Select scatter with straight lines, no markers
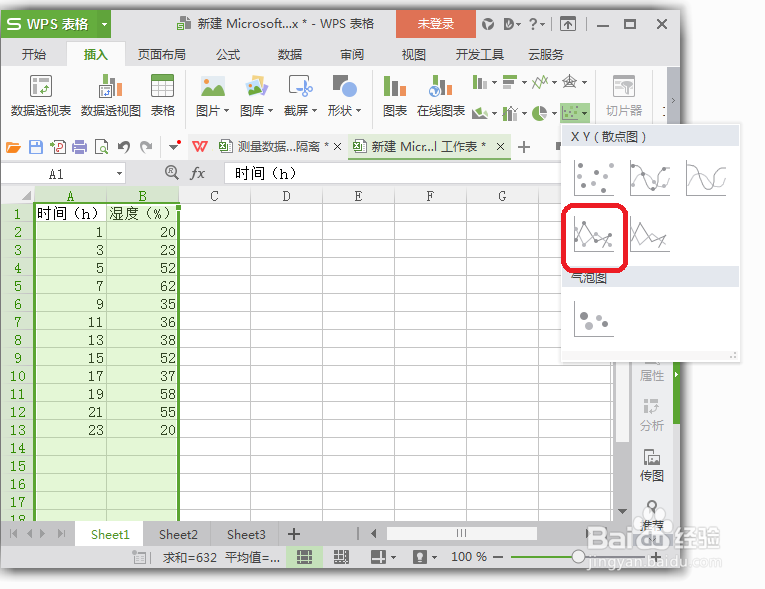Image resolution: width=765 pixels, height=589 pixels. pos(650,234)
